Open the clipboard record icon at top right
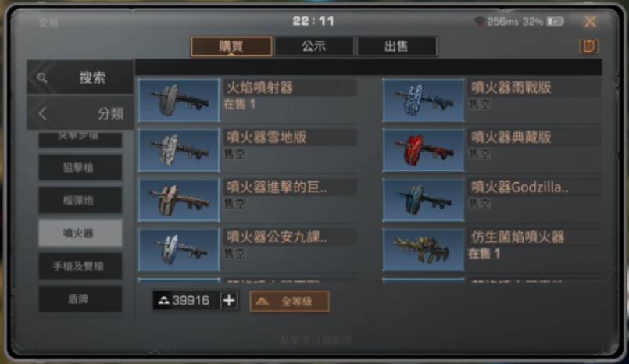 click(x=588, y=46)
